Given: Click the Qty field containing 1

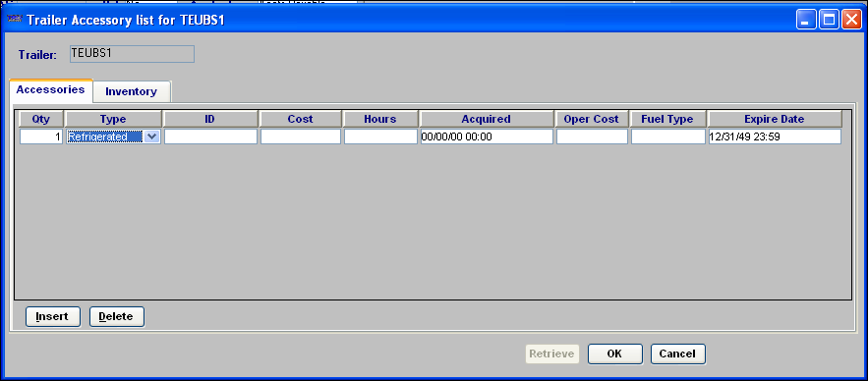Looking at the screenshot, I should [41, 136].
